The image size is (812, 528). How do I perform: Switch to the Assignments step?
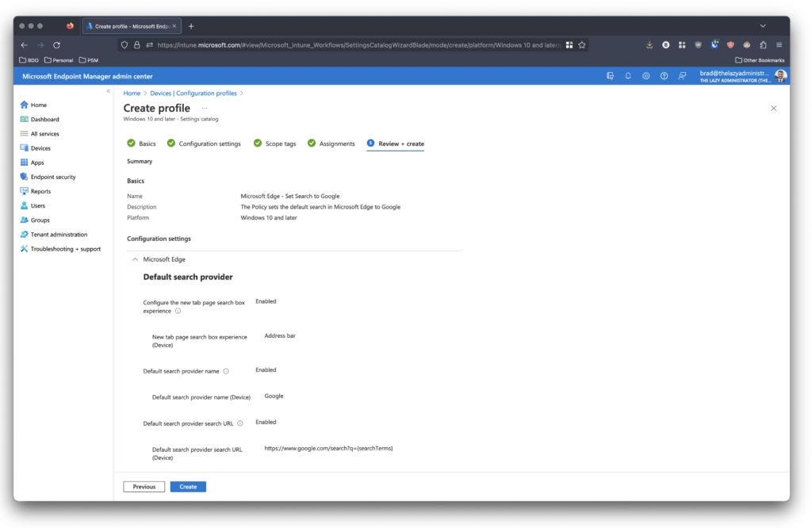331,143
